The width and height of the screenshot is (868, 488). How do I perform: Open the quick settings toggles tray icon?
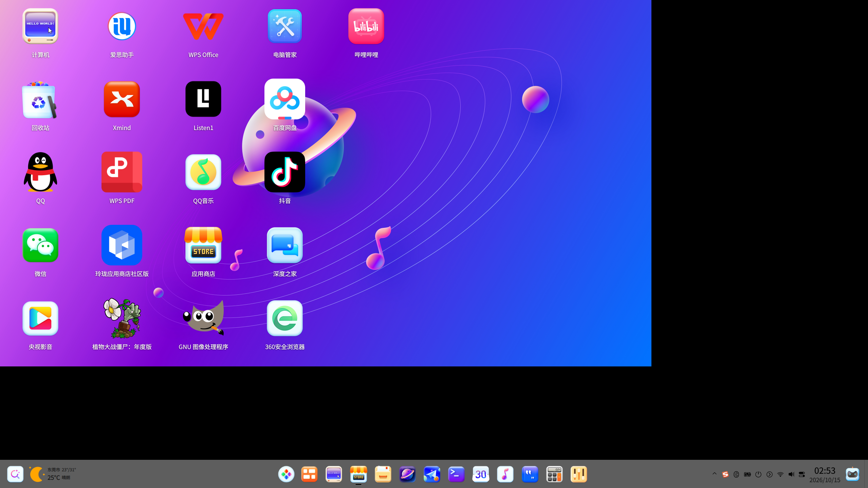(802, 474)
